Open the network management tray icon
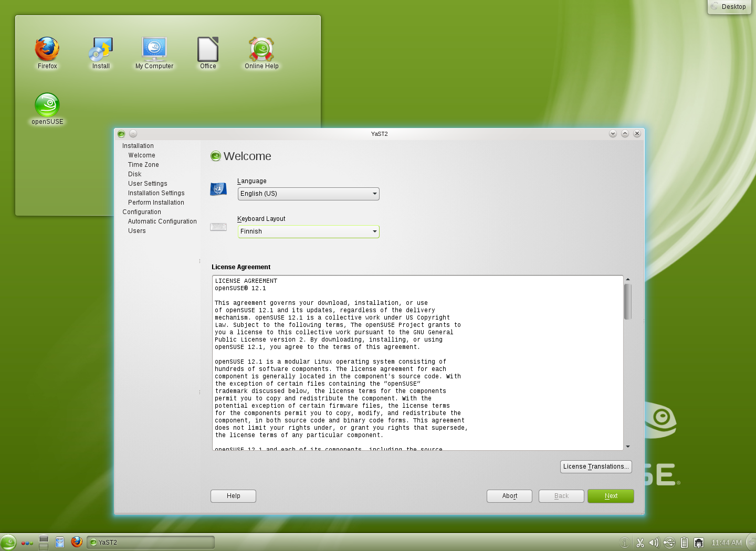This screenshot has height=551, width=756. [x=699, y=543]
